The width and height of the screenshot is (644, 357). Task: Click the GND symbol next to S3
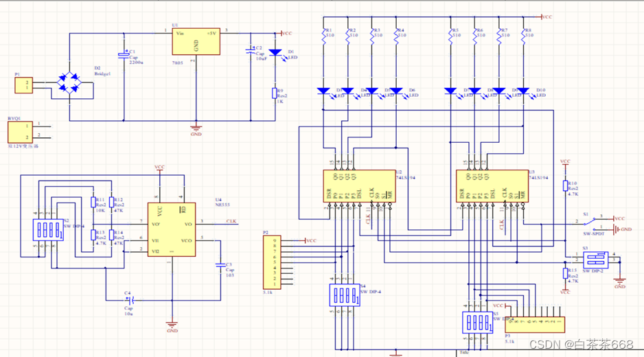(x=620, y=283)
